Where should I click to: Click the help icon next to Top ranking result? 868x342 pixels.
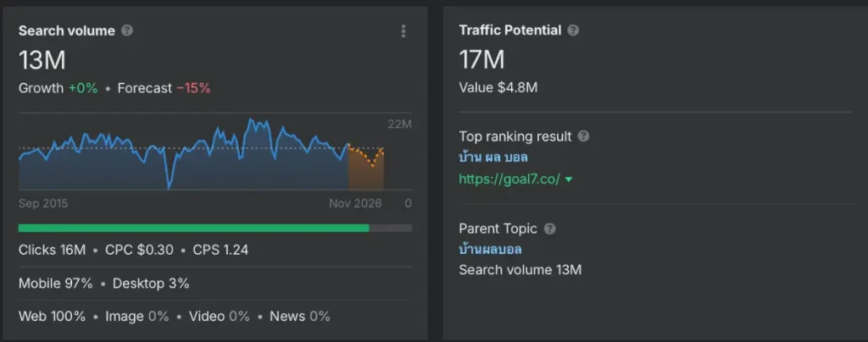pos(583,136)
